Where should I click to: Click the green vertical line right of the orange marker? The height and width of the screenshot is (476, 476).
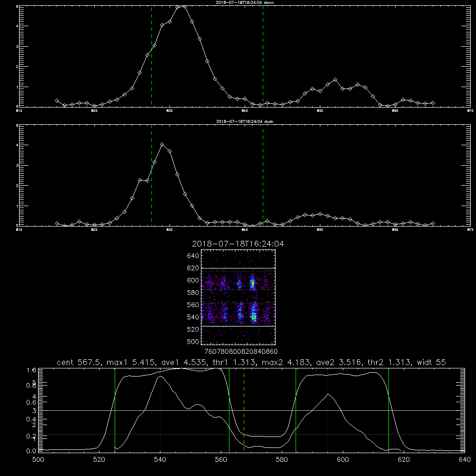coord(296,410)
